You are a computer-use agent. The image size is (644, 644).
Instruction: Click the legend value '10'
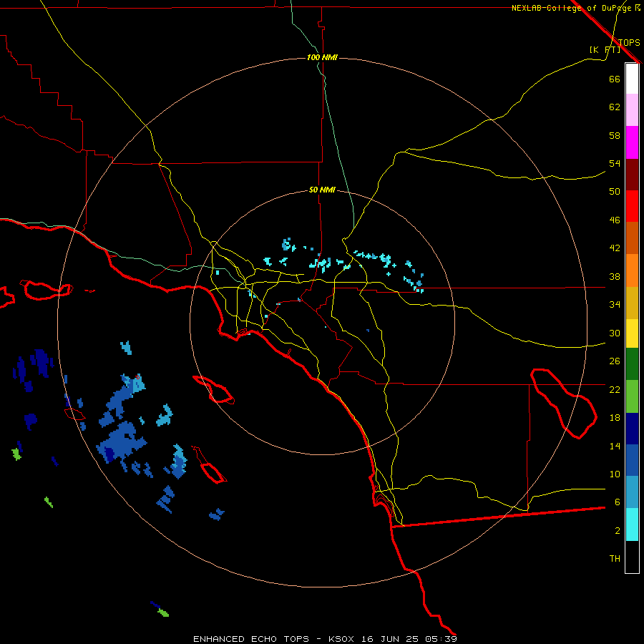(615, 474)
